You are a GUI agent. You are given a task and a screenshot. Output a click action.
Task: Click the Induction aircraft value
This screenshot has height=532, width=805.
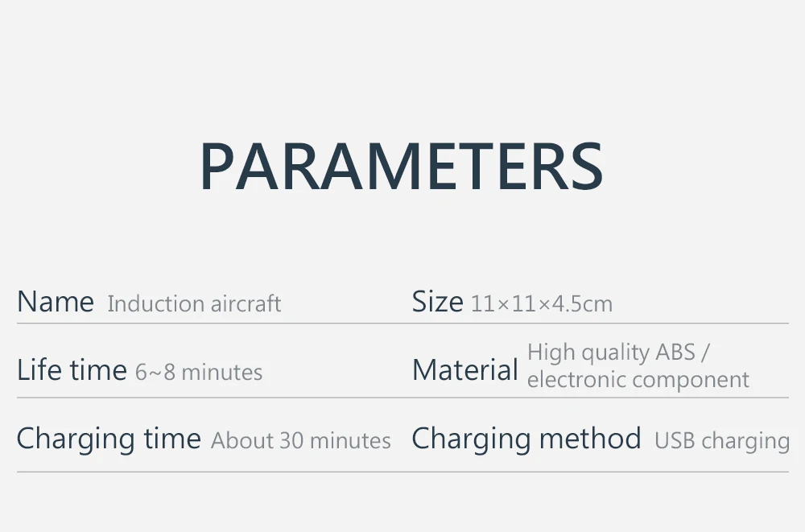pos(194,303)
